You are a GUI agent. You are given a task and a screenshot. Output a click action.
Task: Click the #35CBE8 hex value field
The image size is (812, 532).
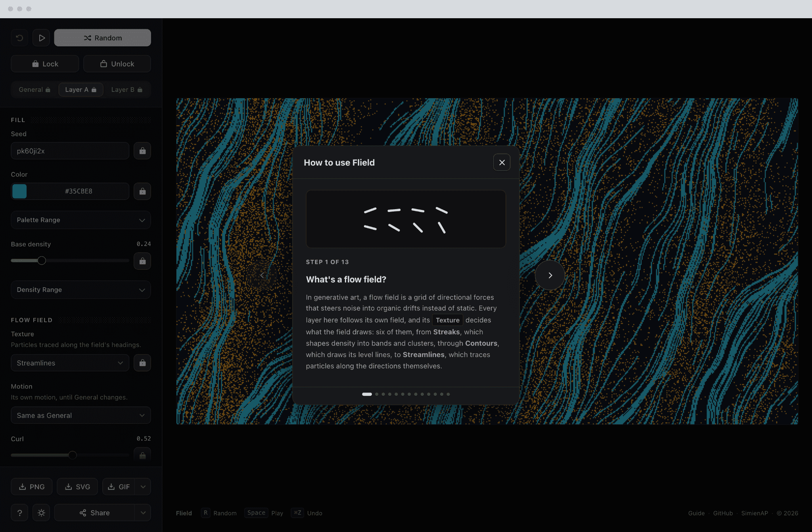[x=79, y=191]
